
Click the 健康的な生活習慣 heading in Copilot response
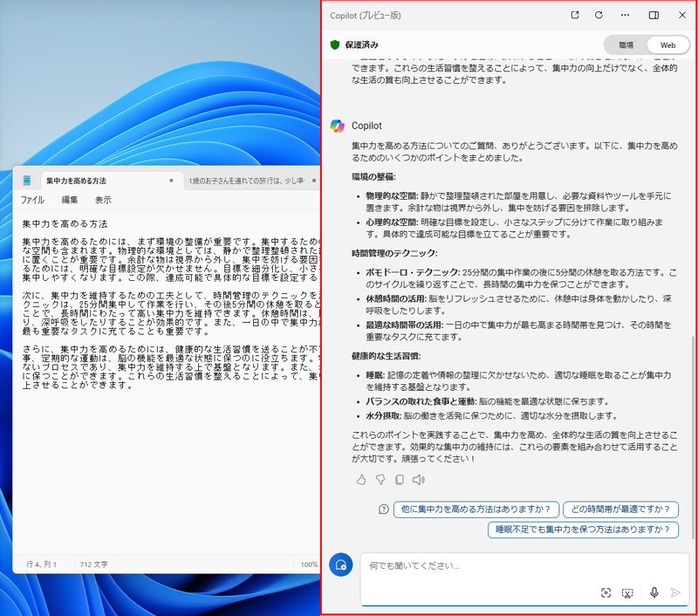click(386, 356)
